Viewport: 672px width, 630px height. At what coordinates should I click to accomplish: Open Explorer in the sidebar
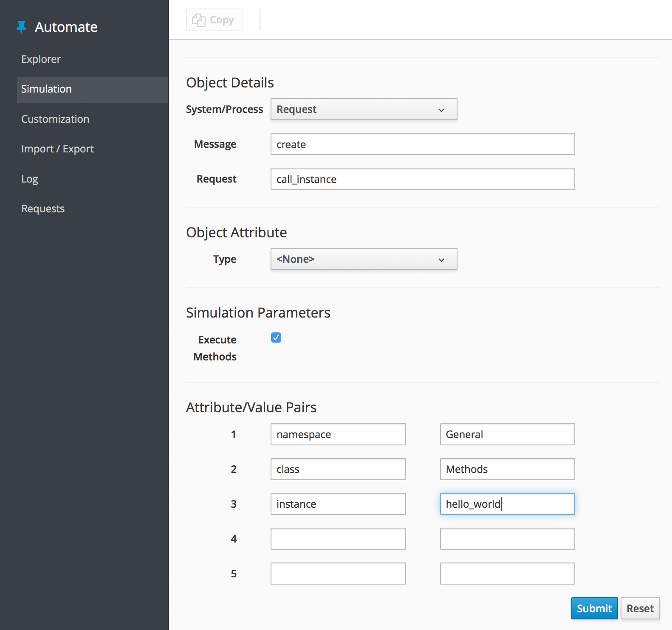pos(41,59)
